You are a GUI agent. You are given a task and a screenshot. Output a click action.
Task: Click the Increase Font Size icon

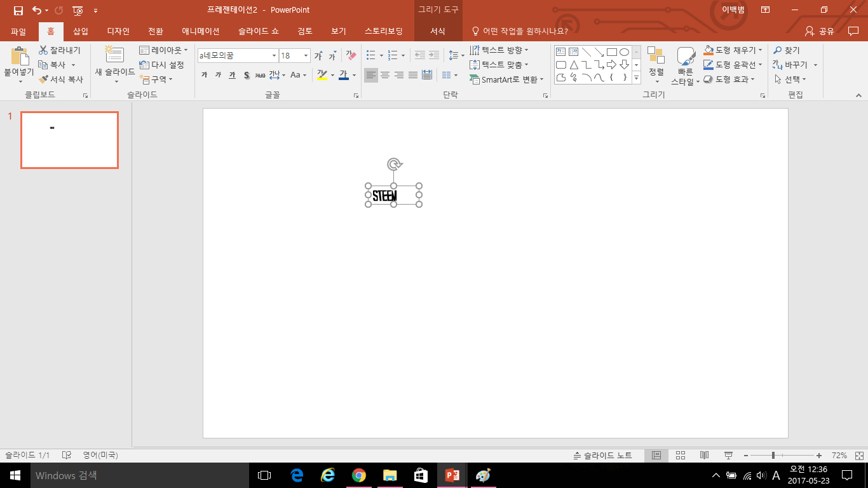tap(318, 56)
